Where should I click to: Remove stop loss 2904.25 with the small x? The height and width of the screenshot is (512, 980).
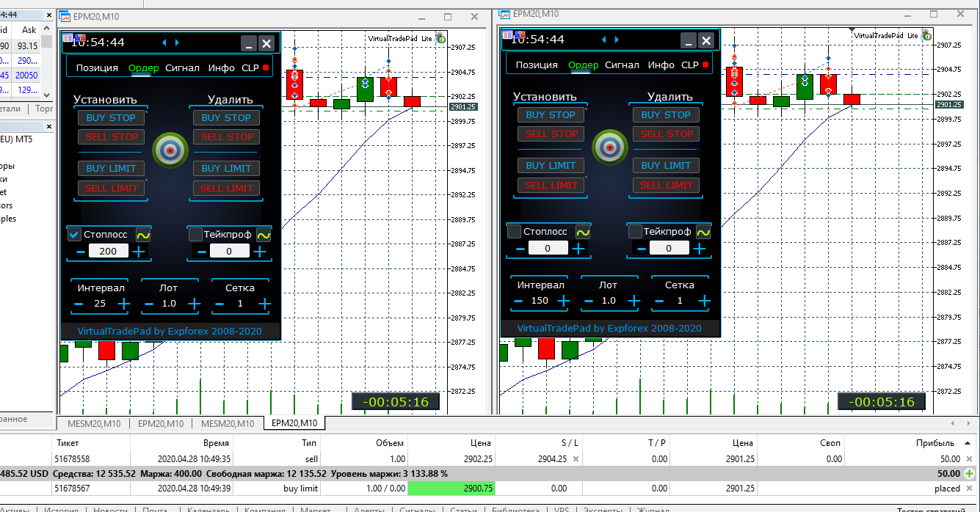pyautogui.click(x=576, y=459)
